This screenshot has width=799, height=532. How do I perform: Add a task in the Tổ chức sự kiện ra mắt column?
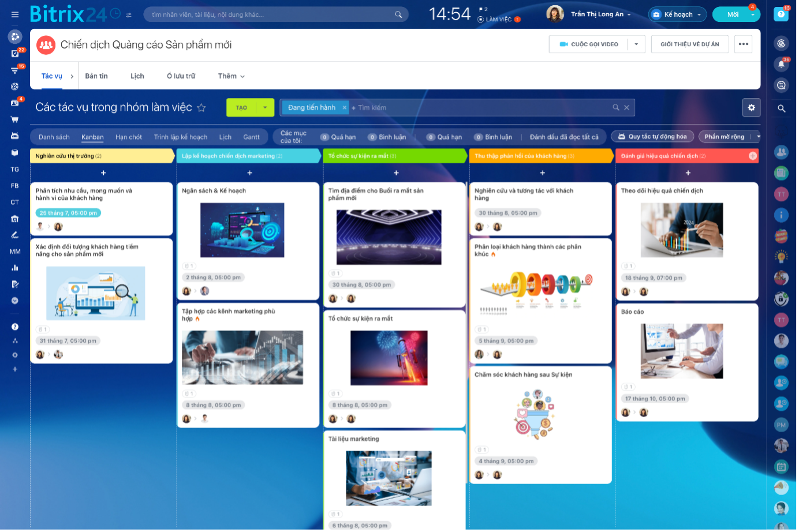tap(396, 173)
